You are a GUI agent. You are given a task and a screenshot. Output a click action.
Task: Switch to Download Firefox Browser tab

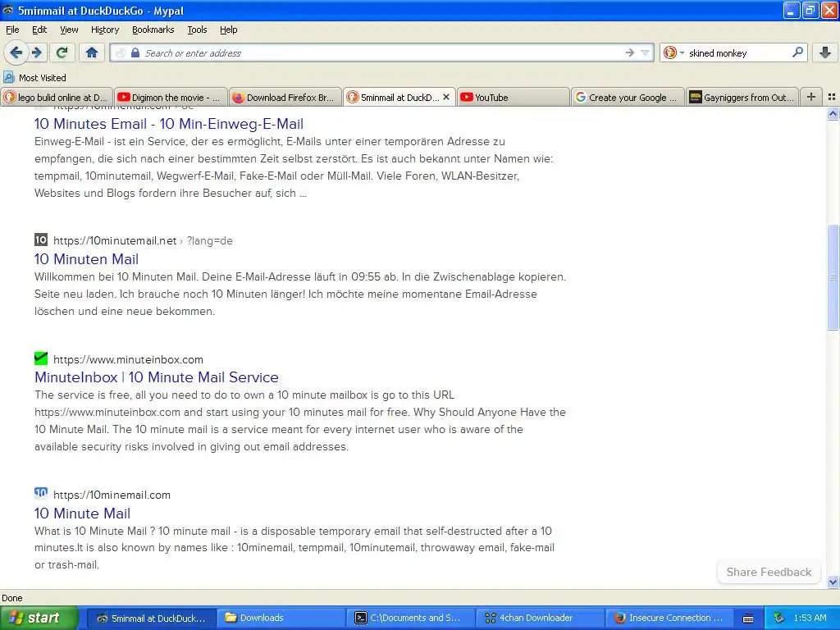click(285, 97)
